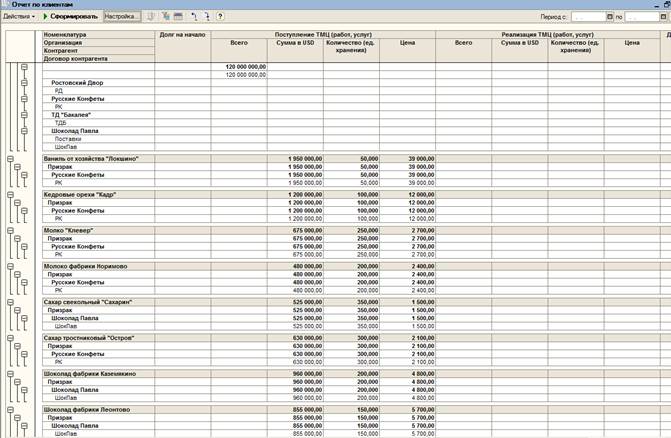Screen dimensions: 671x438
Task: Open the Настройка settings button
Action: coord(122,17)
